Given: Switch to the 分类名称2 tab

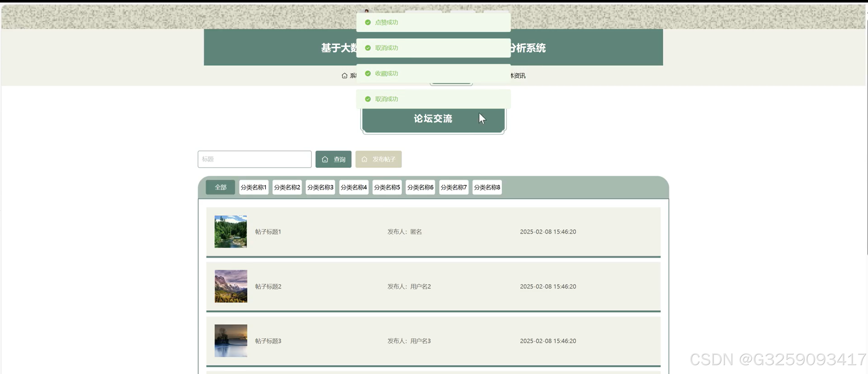Looking at the screenshot, I should tap(287, 187).
